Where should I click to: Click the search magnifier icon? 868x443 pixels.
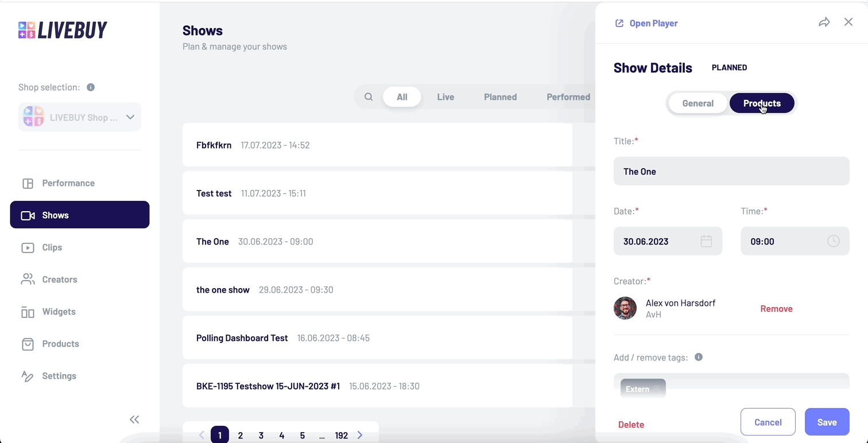coord(369,96)
